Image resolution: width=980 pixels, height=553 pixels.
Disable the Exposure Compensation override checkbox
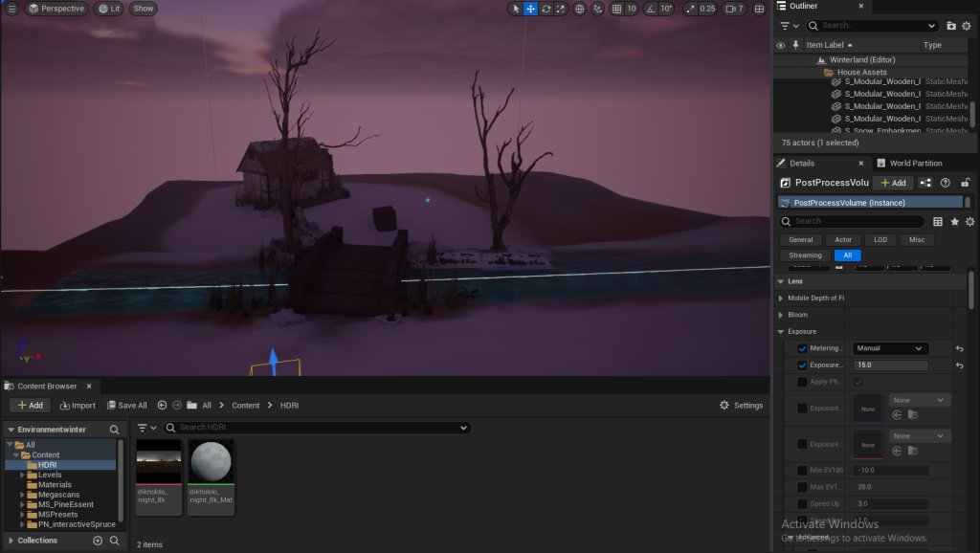[802, 365]
